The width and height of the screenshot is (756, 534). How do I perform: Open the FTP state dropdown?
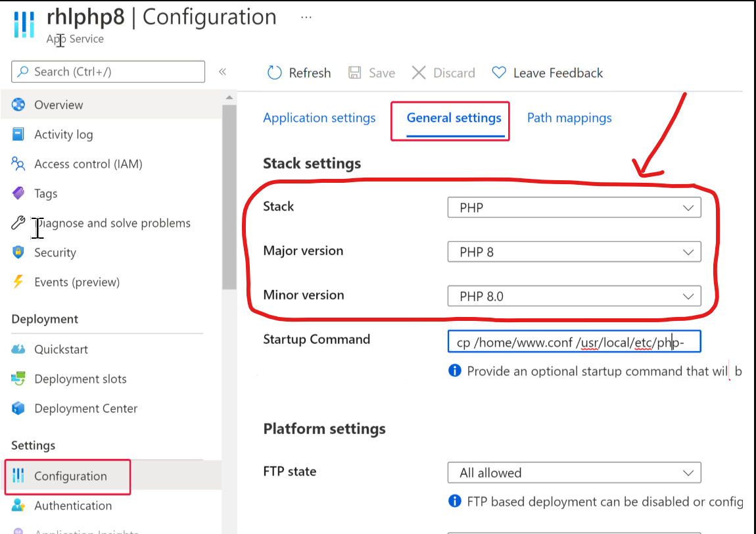pyautogui.click(x=575, y=473)
